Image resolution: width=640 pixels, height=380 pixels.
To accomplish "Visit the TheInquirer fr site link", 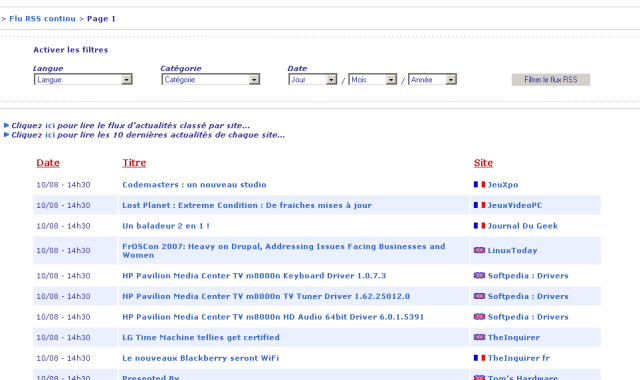I will point(519,358).
